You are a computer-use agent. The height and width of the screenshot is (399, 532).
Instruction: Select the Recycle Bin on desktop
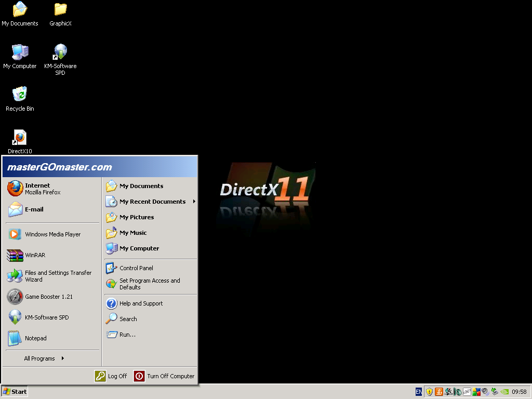20,99
